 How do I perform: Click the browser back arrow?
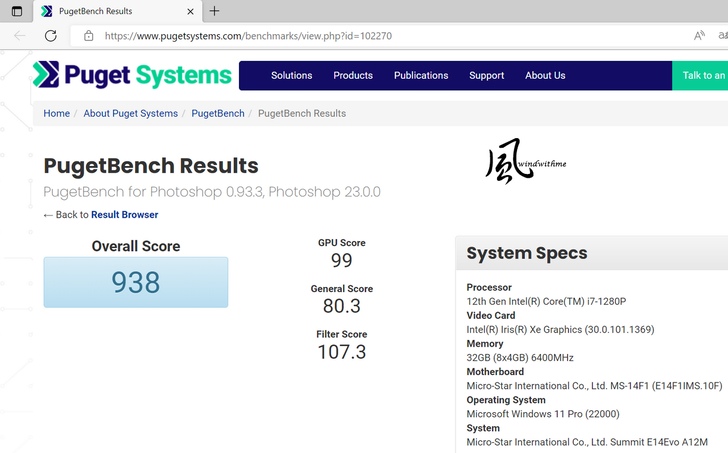tap(20, 35)
